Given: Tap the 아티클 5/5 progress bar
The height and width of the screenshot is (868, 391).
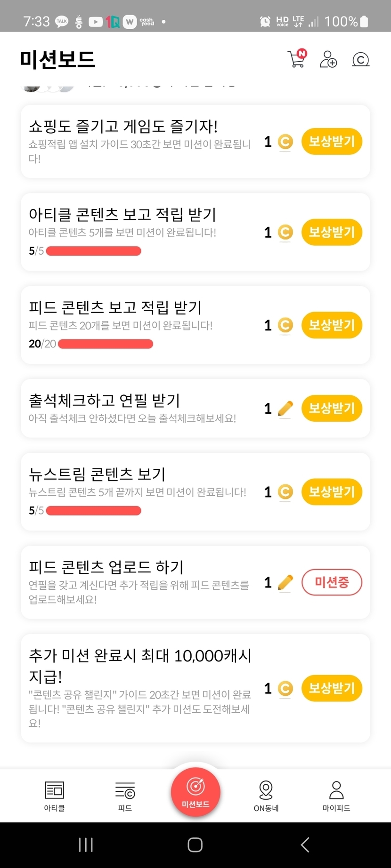Looking at the screenshot, I should click(x=94, y=251).
